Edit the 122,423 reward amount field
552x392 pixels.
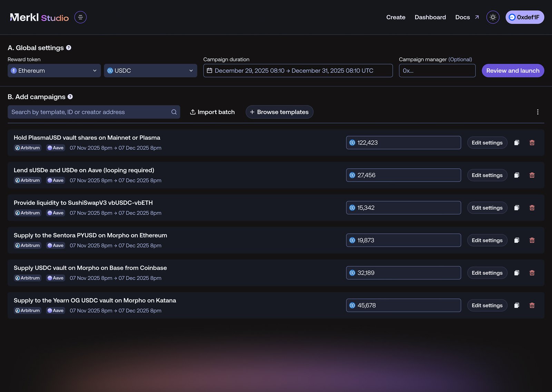tap(403, 143)
